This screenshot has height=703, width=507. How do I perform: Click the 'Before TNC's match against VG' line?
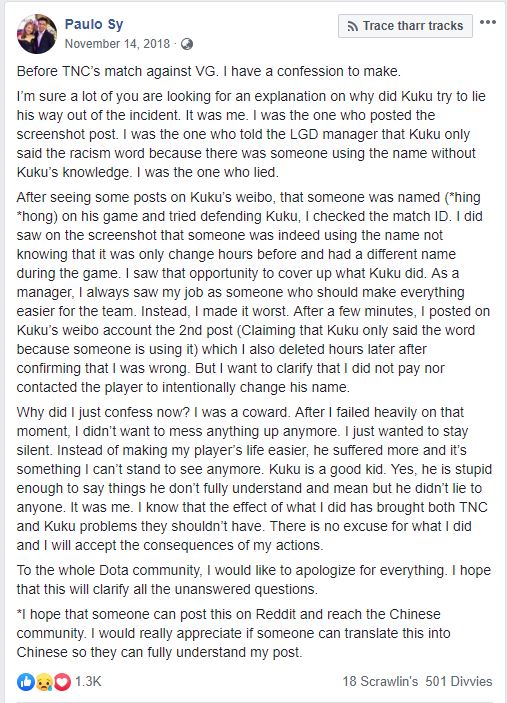pyautogui.click(x=208, y=71)
